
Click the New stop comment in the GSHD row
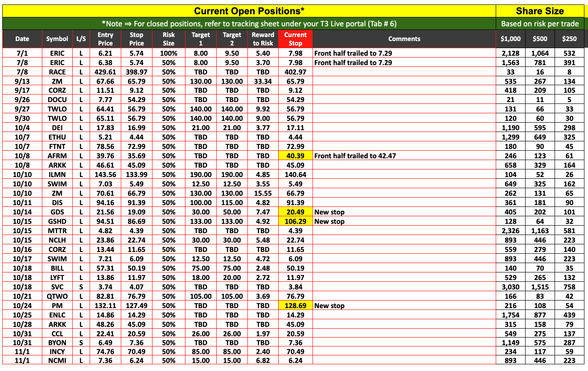point(329,221)
